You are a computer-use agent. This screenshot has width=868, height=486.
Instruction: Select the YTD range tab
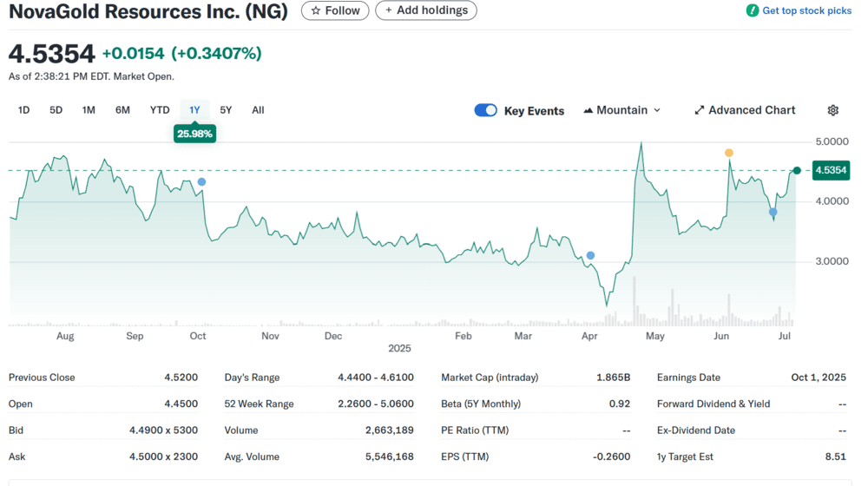point(160,110)
